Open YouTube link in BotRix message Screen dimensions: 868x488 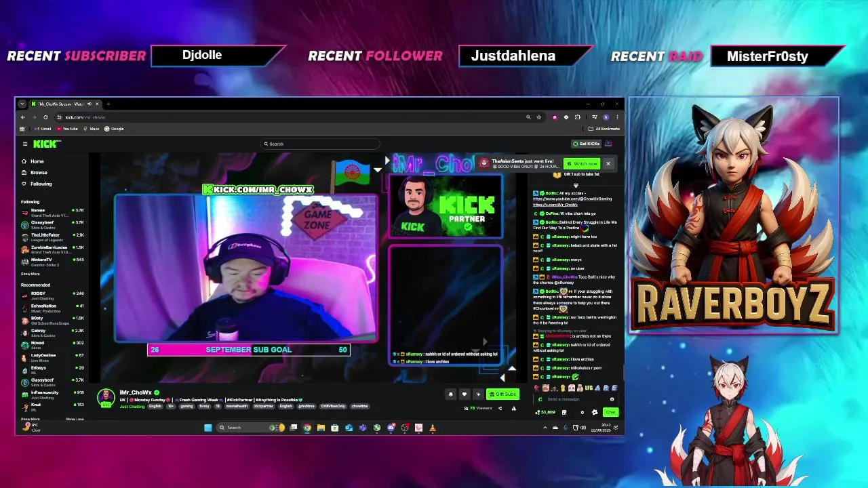(x=572, y=199)
